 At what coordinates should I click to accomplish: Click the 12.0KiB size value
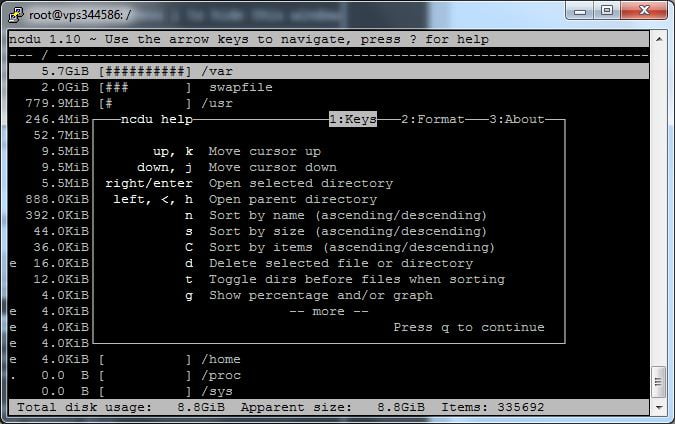[x=61, y=279]
